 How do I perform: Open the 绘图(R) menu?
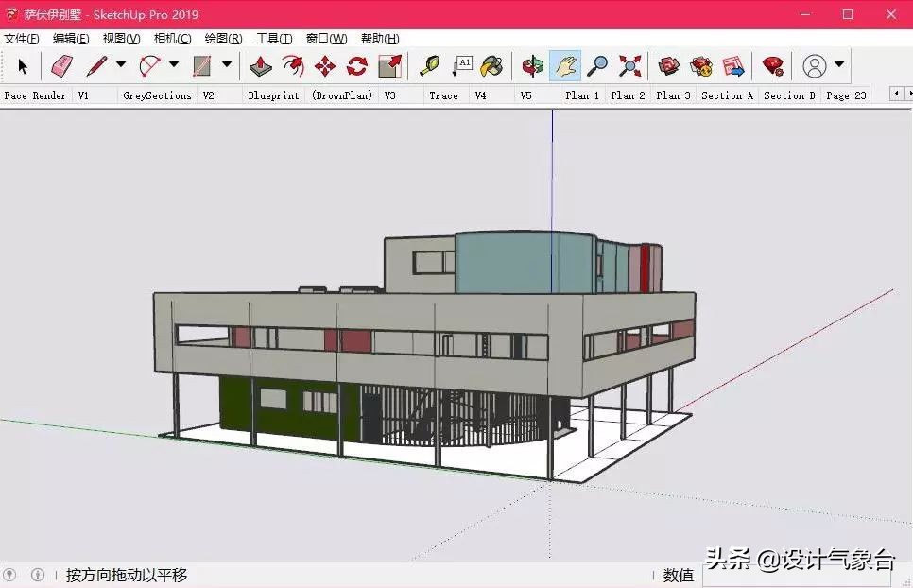[224, 39]
